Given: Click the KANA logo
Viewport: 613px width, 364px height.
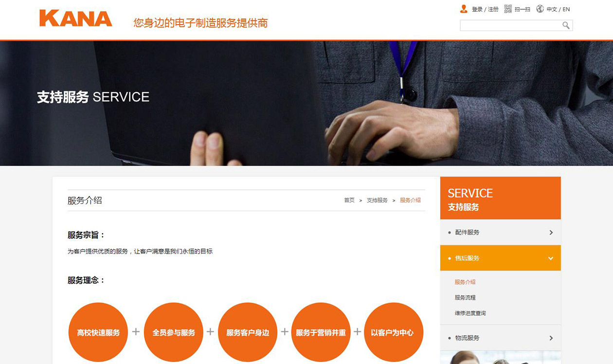Looking at the screenshot, I should pyautogui.click(x=75, y=18).
